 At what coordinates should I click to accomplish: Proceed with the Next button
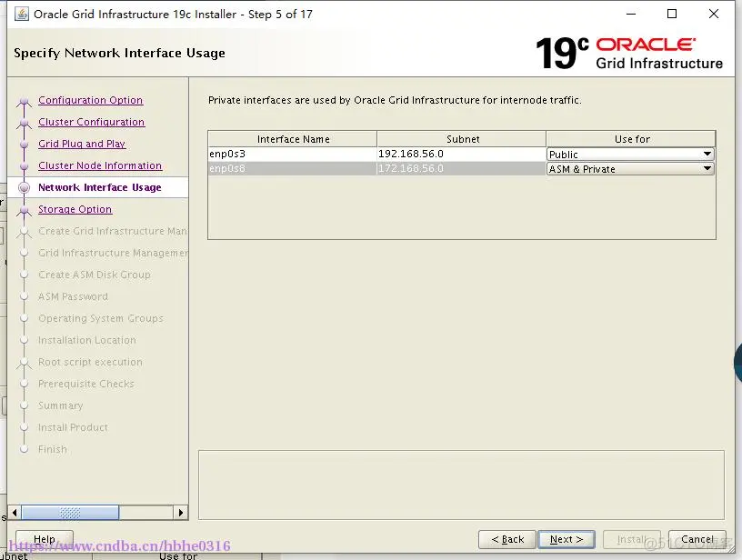(567, 539)
